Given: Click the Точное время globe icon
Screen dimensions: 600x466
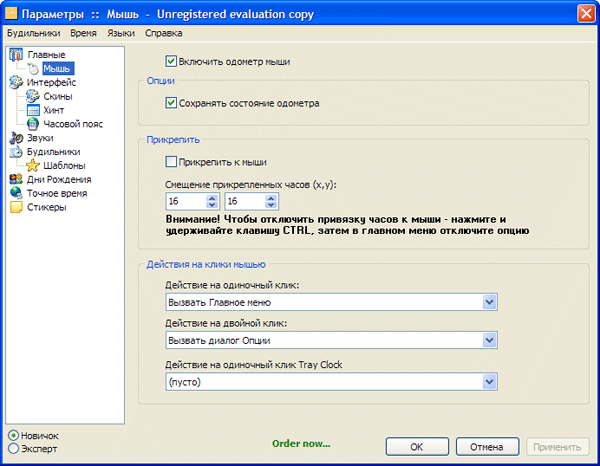Looking at the screenshot, I should (x=16, y=193).
